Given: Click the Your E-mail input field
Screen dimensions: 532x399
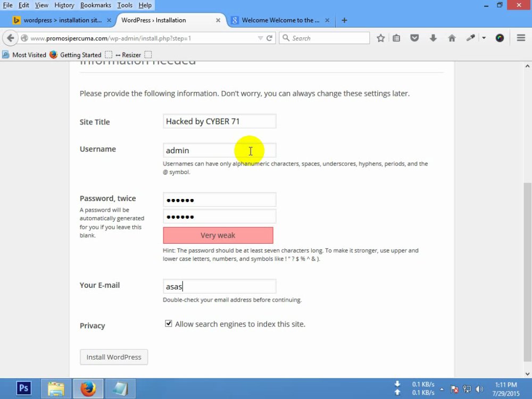Looking at the screenshot, I should tap(220, 286).
